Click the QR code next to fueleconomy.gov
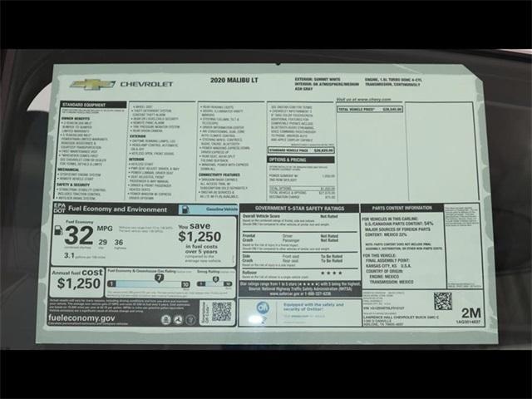Viewport: 532px width, 399px height. (x=221, y=311)
